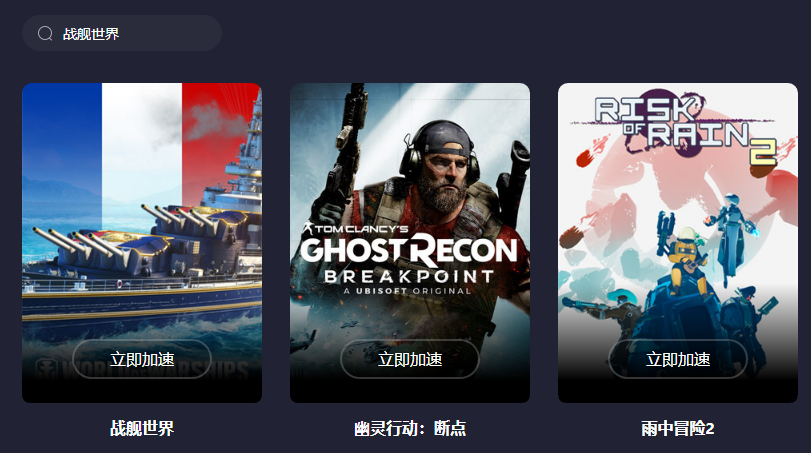Click the Risk of Rain 2 logo

pos(685,128)
